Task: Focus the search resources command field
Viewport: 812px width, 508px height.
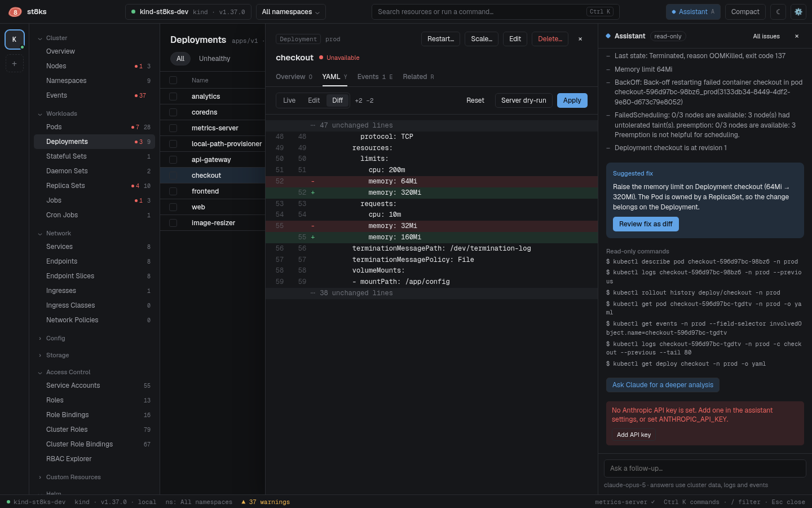Action: (x=496, y=12)
